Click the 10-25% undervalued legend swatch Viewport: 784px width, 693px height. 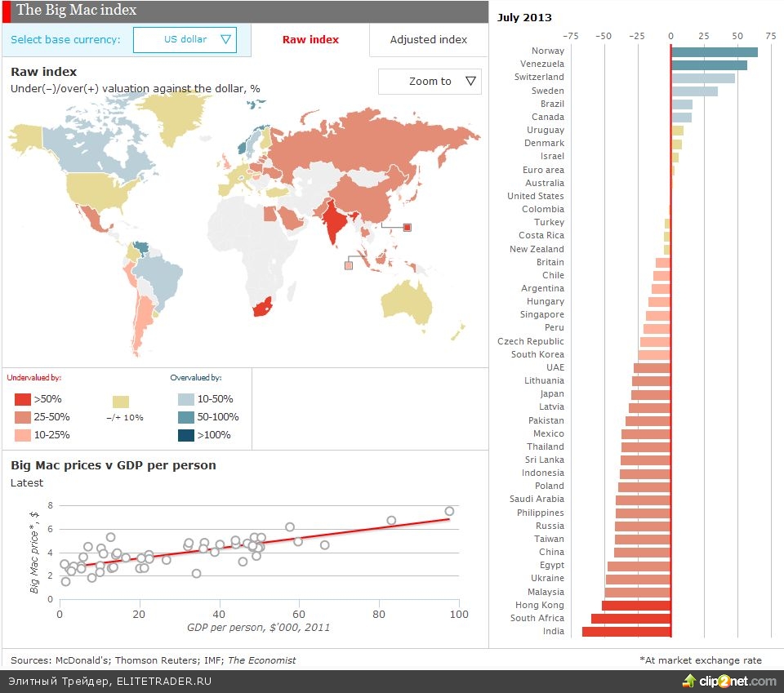[x=23, y=435]
